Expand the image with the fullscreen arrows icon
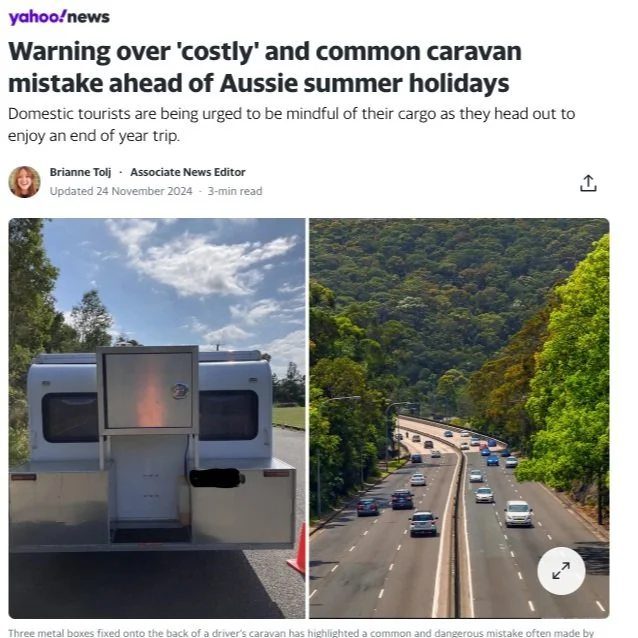Image resolution: width=638 pixels, height=638 pixels. pos(561,570)
